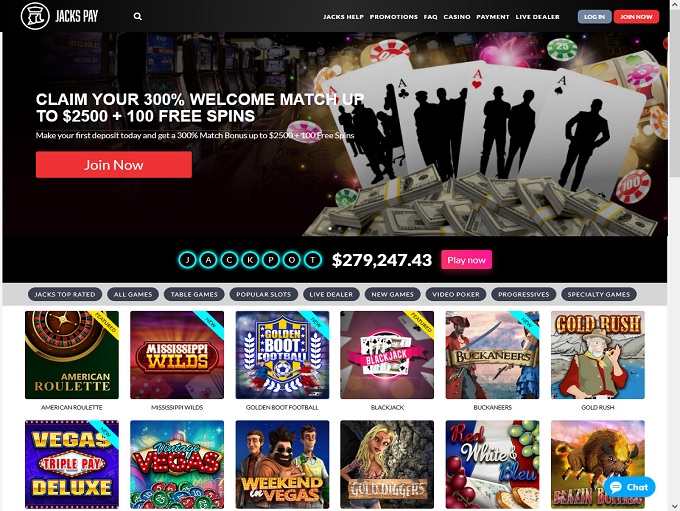Show the Progressives games category
Screen dimensions: 680x511
(523, 294)
